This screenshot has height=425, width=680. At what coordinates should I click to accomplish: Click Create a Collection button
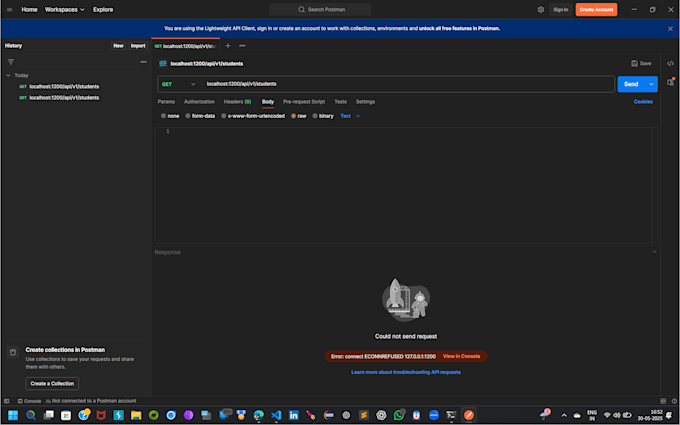click(52, 383)
